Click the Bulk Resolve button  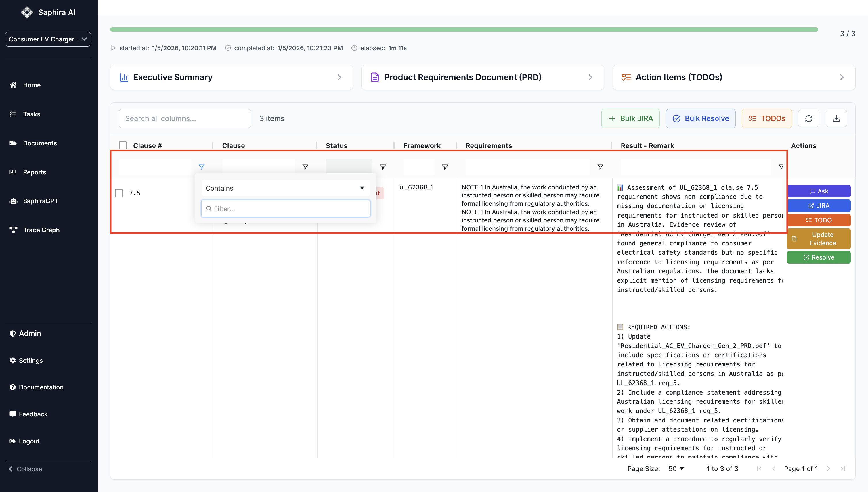pyautogui.click(x=700, y=118)
